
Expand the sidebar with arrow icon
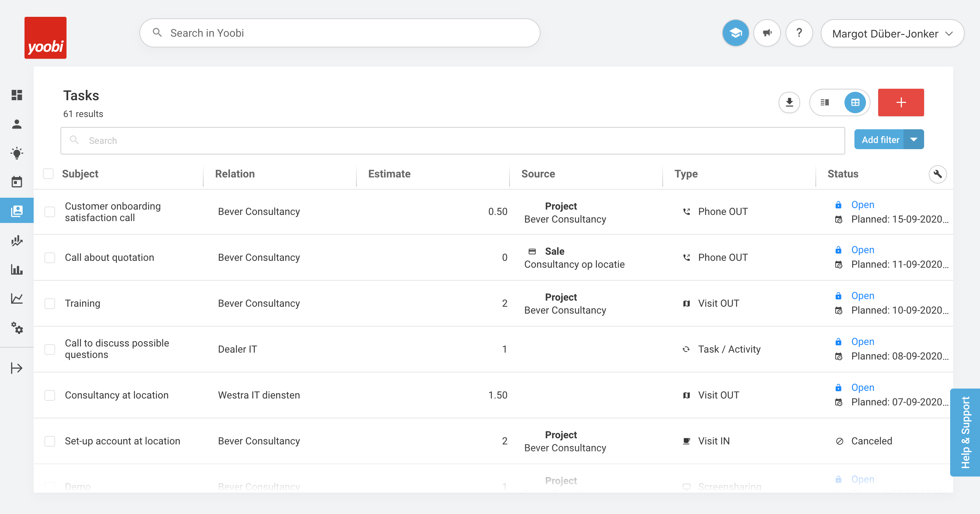17,368
